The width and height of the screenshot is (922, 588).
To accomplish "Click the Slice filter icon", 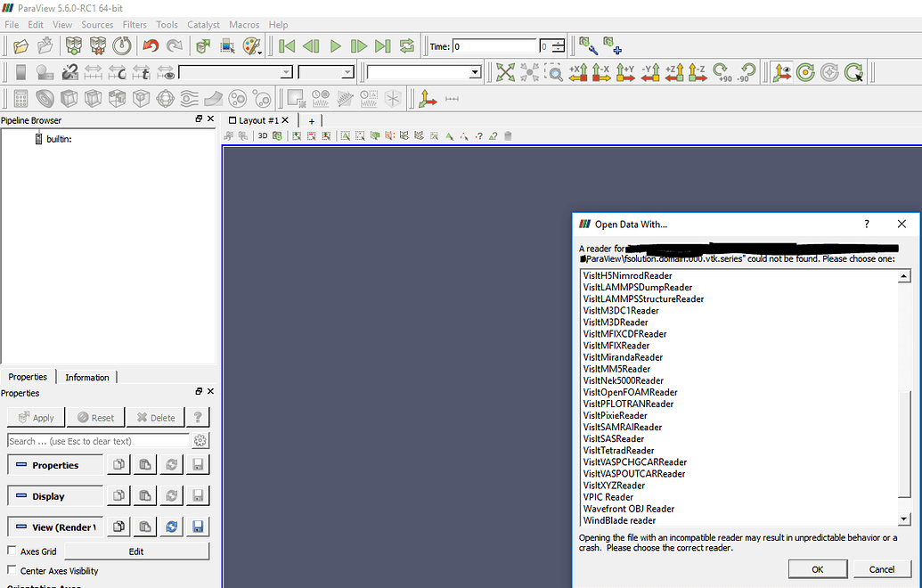I will 93,99.
